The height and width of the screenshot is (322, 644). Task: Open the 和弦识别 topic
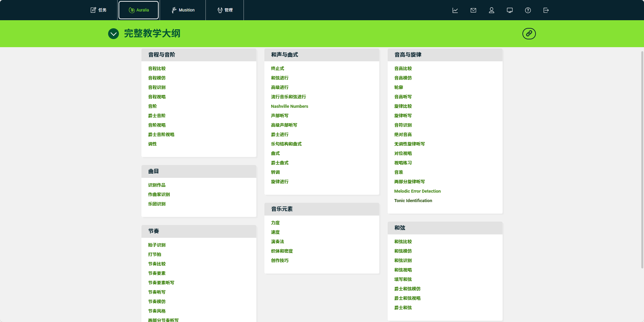point(403,260)
